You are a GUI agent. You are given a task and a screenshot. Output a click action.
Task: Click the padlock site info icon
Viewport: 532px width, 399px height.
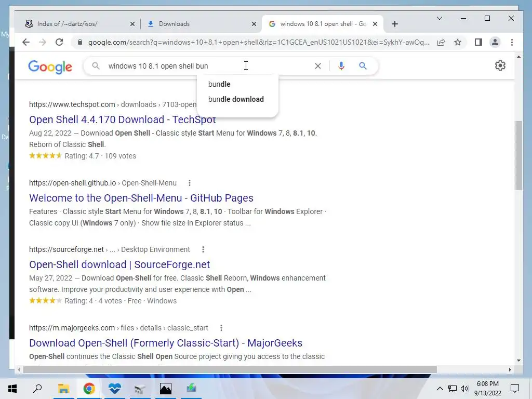(x=79, y=42)
